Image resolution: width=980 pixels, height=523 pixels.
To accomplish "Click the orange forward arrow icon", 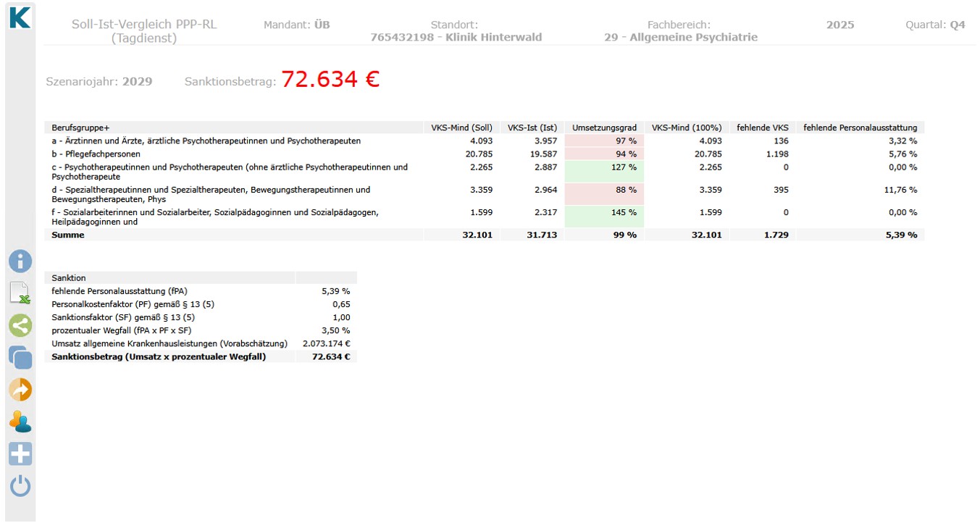I will coord(20,390).
